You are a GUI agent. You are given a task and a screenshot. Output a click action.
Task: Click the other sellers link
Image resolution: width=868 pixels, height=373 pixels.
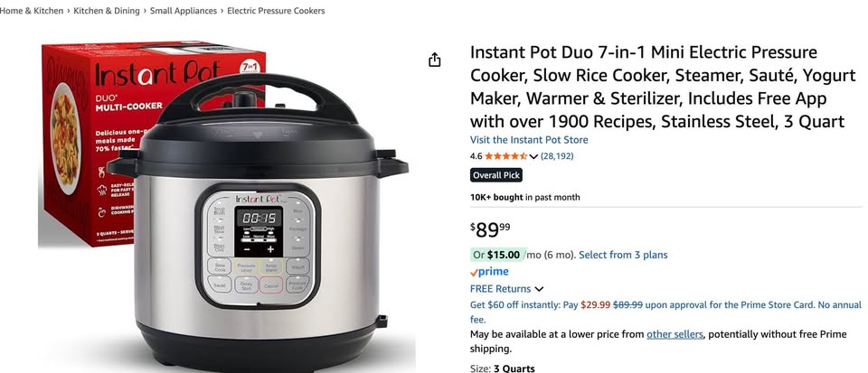point(675,334)
